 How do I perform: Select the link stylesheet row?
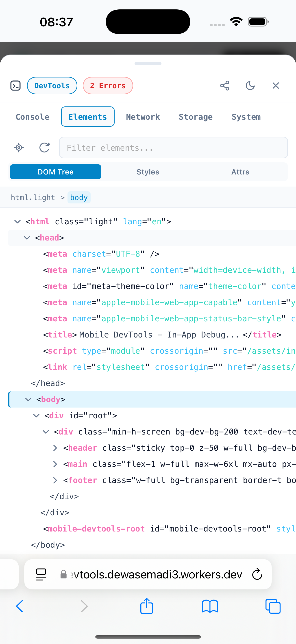point(152,367)
